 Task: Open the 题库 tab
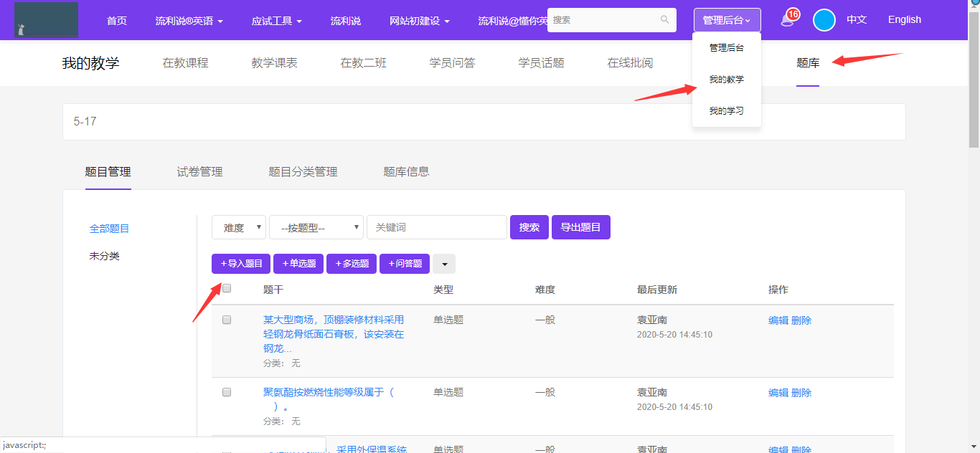pyautogui.click(x=807, y=63)
